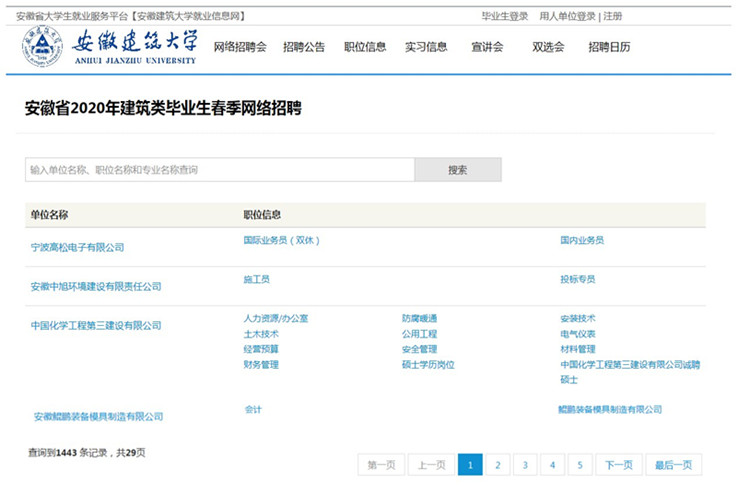Open the 招聘日历 calendar page

(609, 47)
